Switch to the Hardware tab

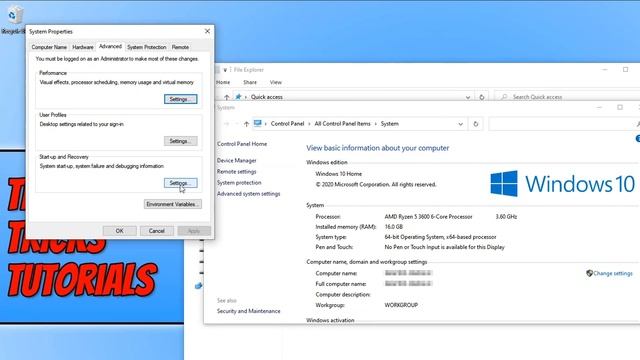83,47
